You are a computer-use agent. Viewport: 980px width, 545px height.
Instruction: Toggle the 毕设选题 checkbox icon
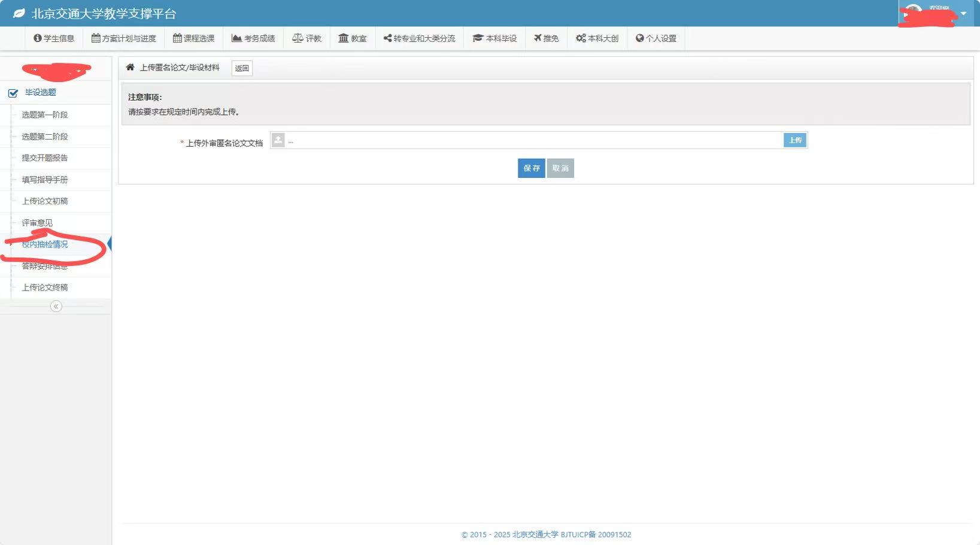[x=13, y=93]
